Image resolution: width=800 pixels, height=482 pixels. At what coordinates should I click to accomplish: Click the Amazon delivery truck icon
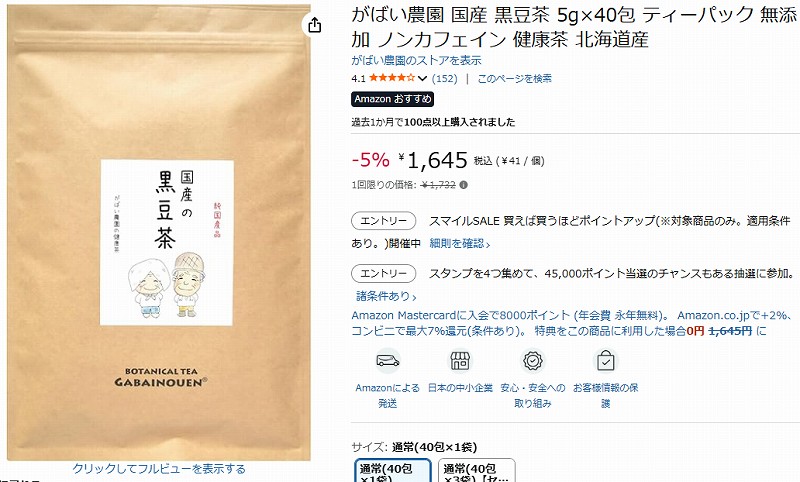click(388, 361)
